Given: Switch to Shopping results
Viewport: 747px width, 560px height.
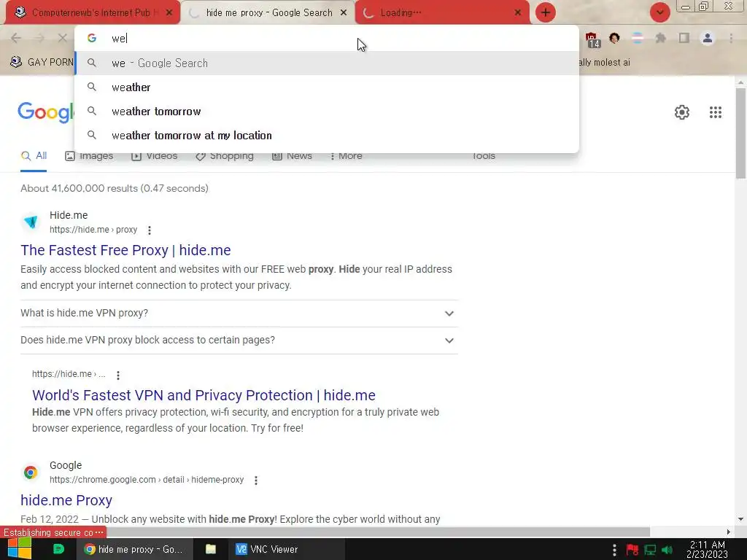Looking at the screenshot, I should pyautogui.click(x=225, y=156).
